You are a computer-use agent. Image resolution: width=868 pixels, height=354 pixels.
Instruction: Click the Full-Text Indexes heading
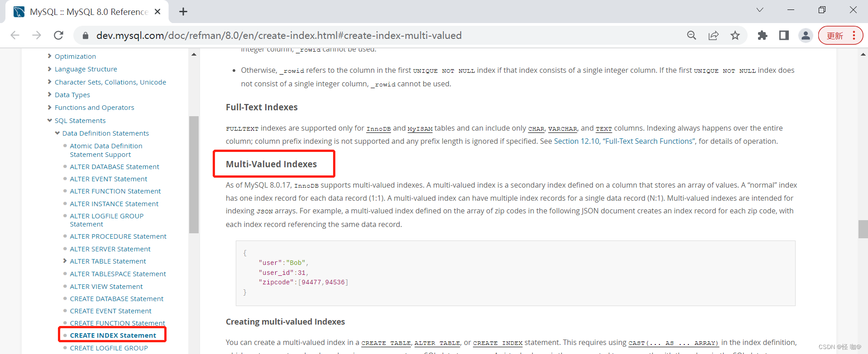262,107
